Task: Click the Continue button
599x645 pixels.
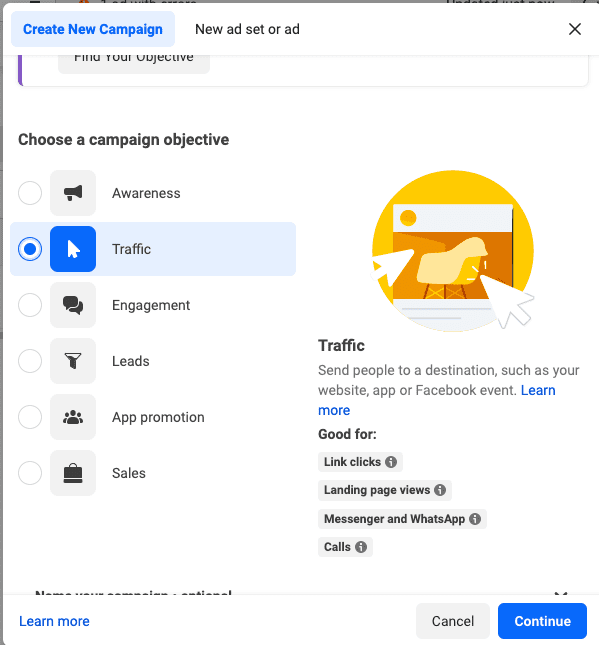Action: pos(542,621)
